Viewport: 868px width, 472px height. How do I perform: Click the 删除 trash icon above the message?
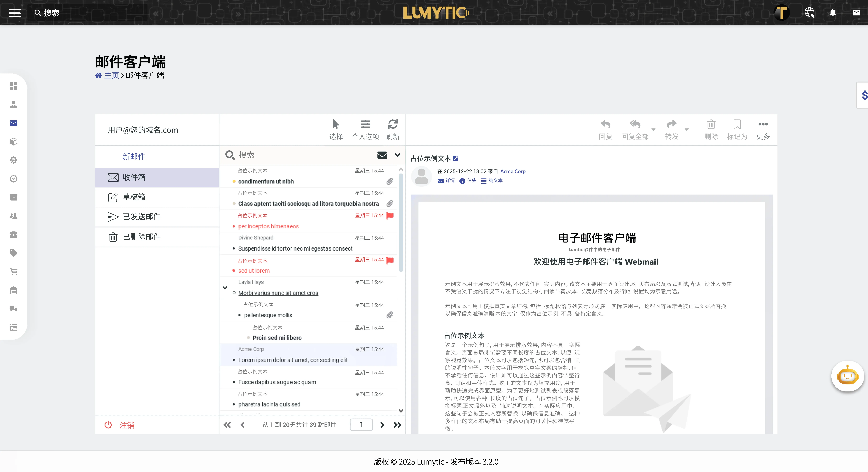click(x=711, y=124)
